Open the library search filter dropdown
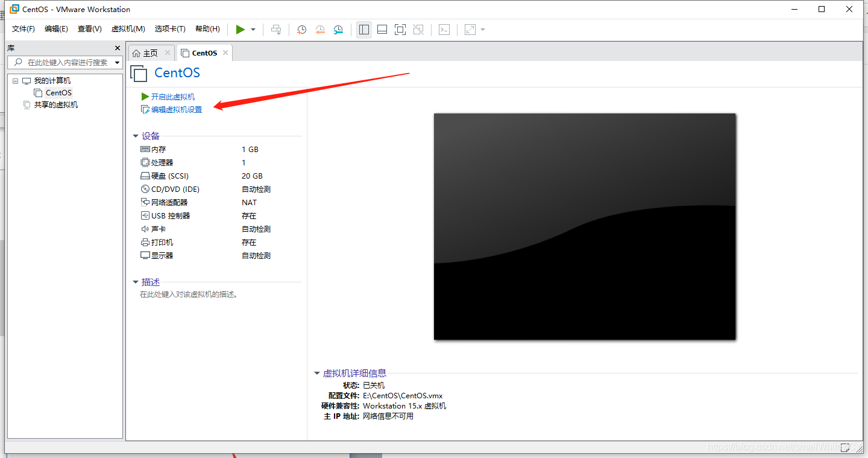Screen dimensions: 868x458 117,62
